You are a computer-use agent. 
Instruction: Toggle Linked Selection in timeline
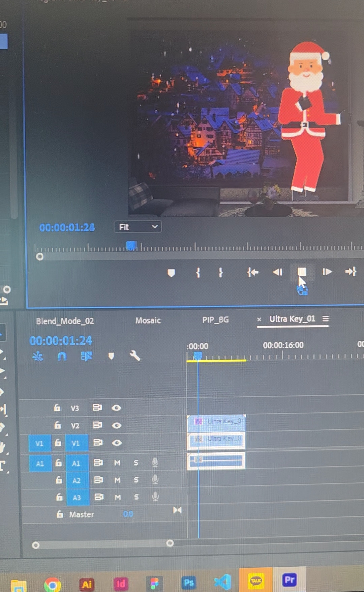[87, 356]
